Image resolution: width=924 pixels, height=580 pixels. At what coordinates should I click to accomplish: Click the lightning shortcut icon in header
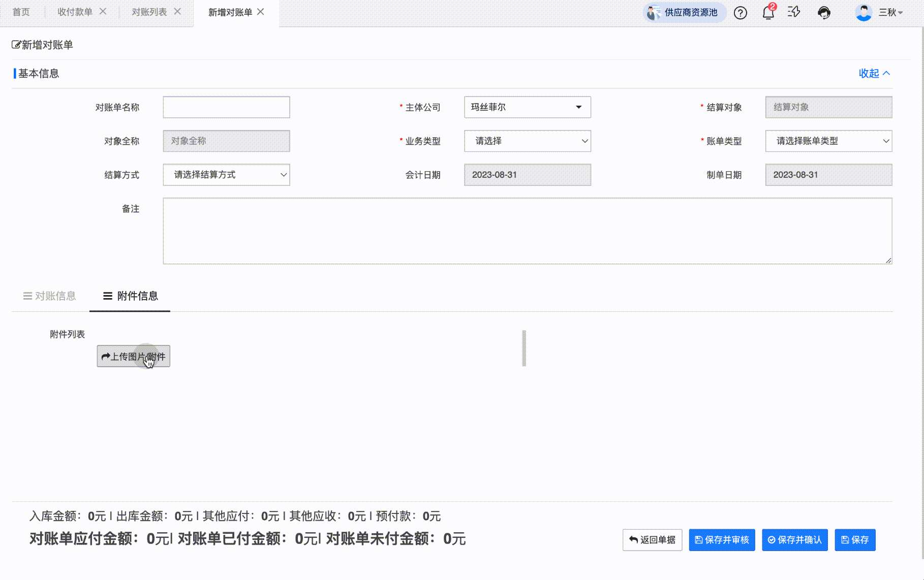[x=794, y=12]
